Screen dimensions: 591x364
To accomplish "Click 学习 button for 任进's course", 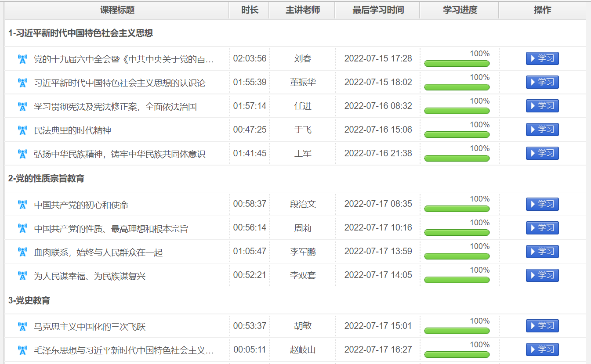I will pyautogui.click(x=542, y=106).
